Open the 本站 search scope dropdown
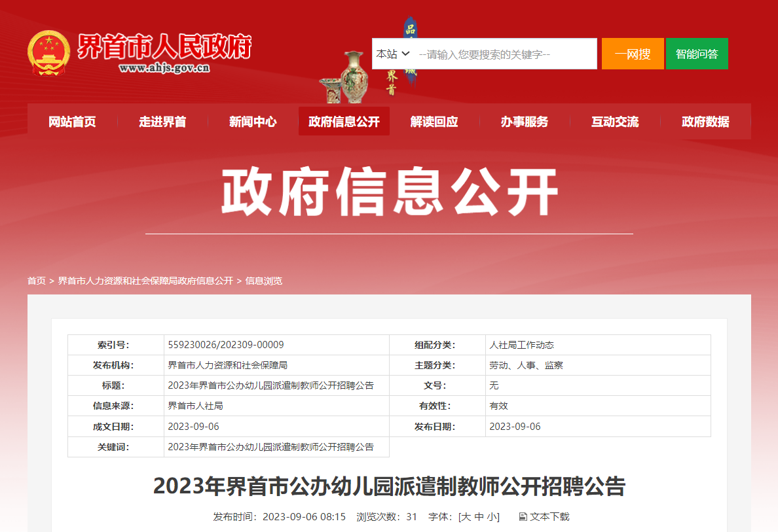 pyautogui.click(x=392, y=54)
